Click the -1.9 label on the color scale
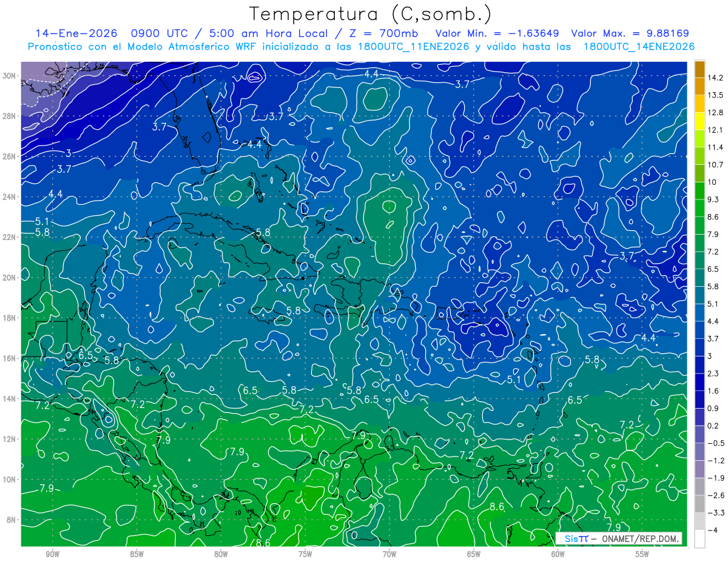728x562 pixels. point(716,478)
